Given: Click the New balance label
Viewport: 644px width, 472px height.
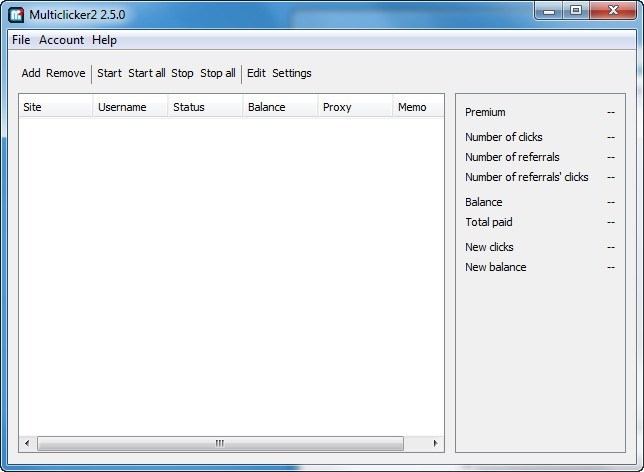Looking at the screenshot, I should (x=496, y=267).
